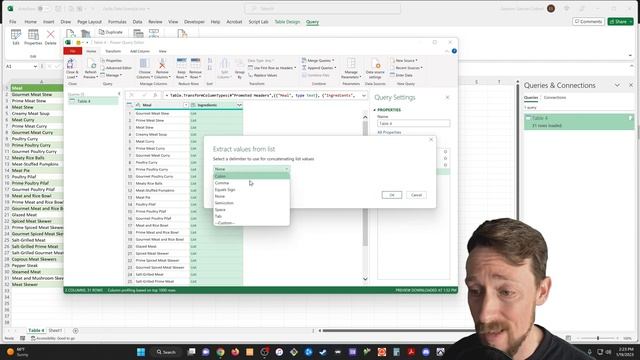Select Comma delimiter option

(251, 183)
